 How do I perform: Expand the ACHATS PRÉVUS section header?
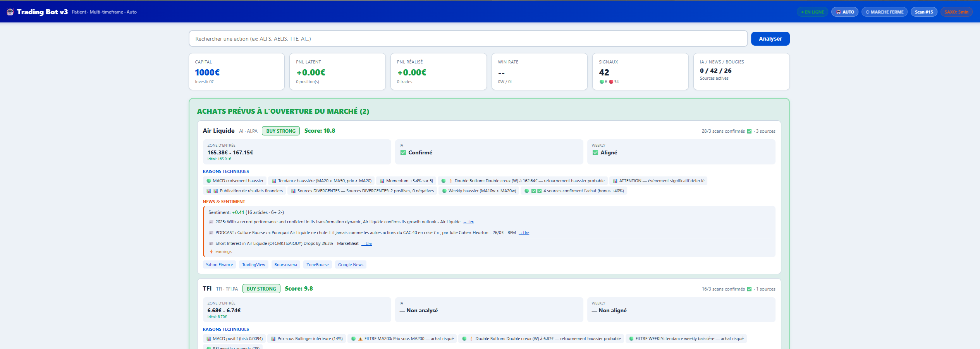(282, 111)
